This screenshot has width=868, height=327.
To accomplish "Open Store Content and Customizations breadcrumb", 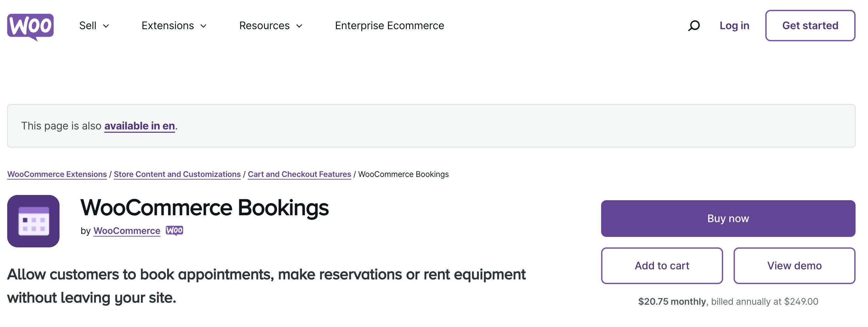I will [x=177, y=174].
